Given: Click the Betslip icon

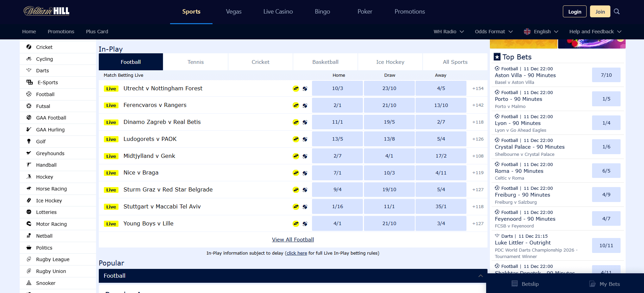Looking at the screenshot, I should 515,284.
